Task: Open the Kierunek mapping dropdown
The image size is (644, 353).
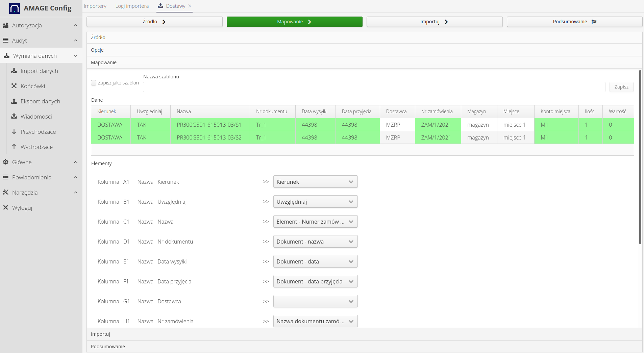Action: pos(315,182)
